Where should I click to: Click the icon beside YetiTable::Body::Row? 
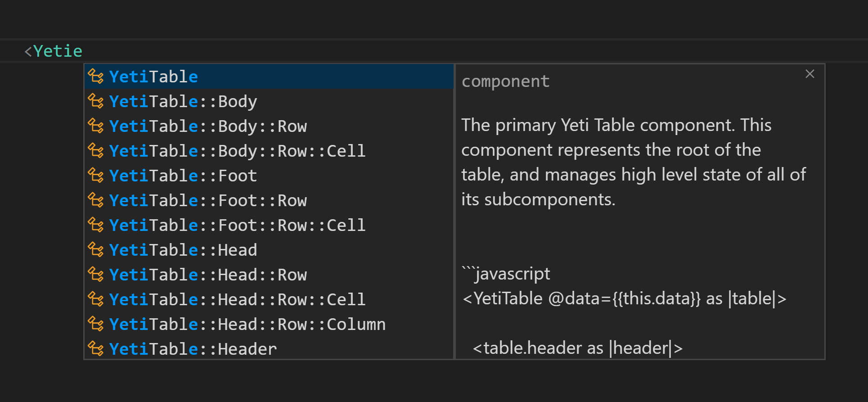coord(95,126)
